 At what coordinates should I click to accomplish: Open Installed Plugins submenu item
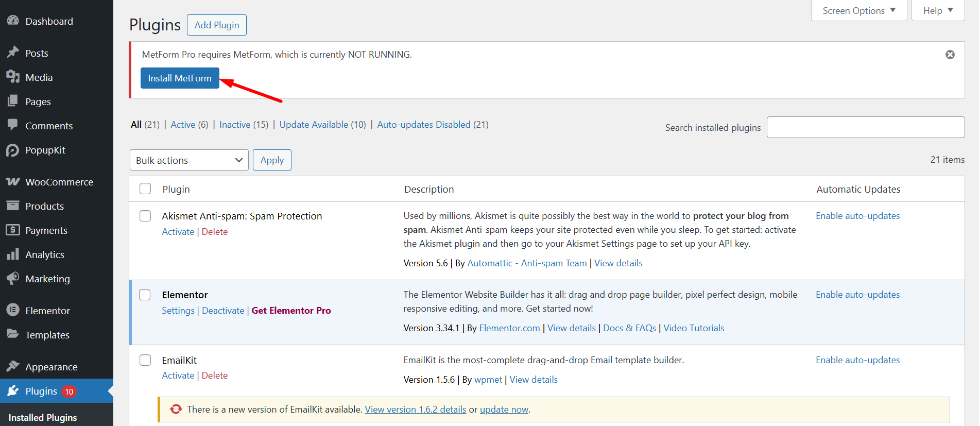43,417
